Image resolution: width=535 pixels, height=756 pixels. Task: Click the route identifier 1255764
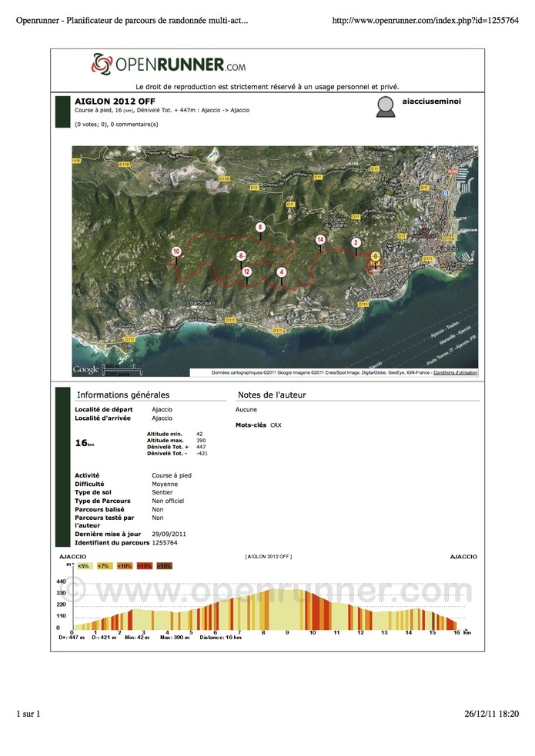165,543
